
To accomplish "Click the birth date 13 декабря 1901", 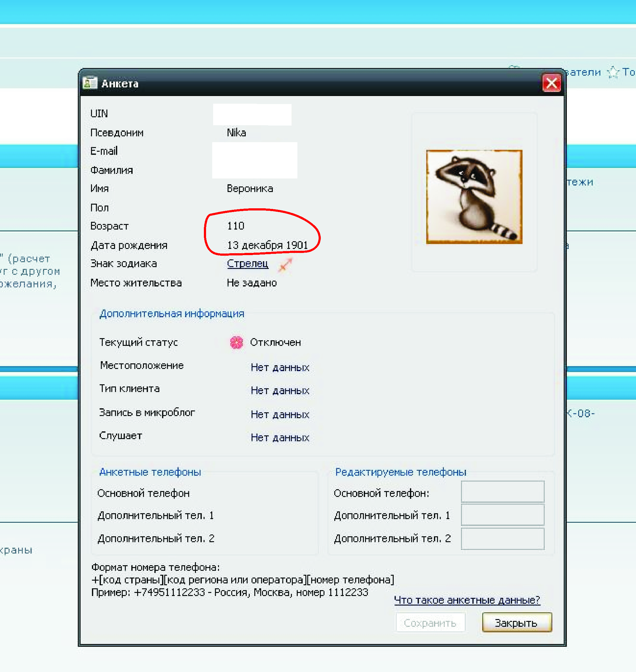I will tap(267, 245).
